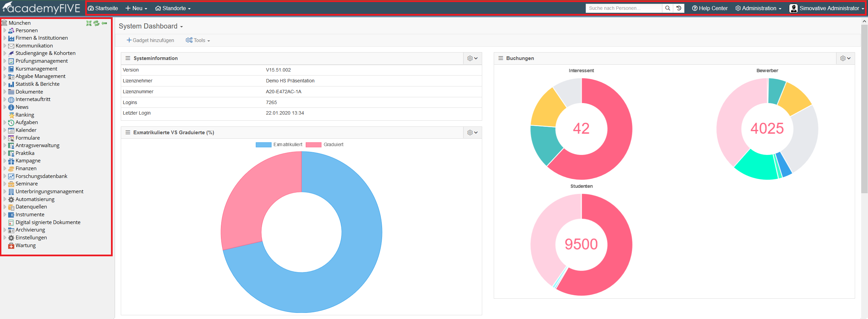Click the Wartung first-aid icon
This screenshot has width=868, height=319.
click(x=11, y=245)
